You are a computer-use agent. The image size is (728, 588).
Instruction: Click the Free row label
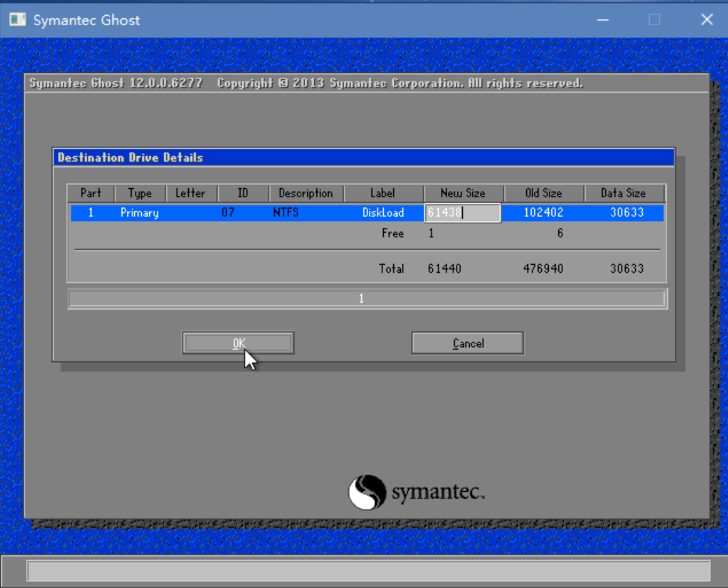click(x=393, y=233)
